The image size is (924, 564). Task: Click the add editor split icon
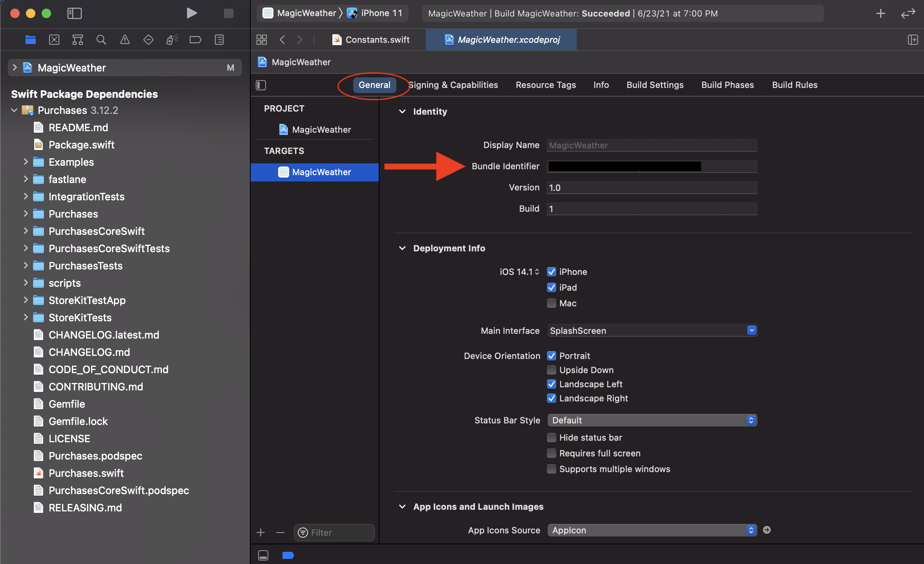[x=913, y=40]
